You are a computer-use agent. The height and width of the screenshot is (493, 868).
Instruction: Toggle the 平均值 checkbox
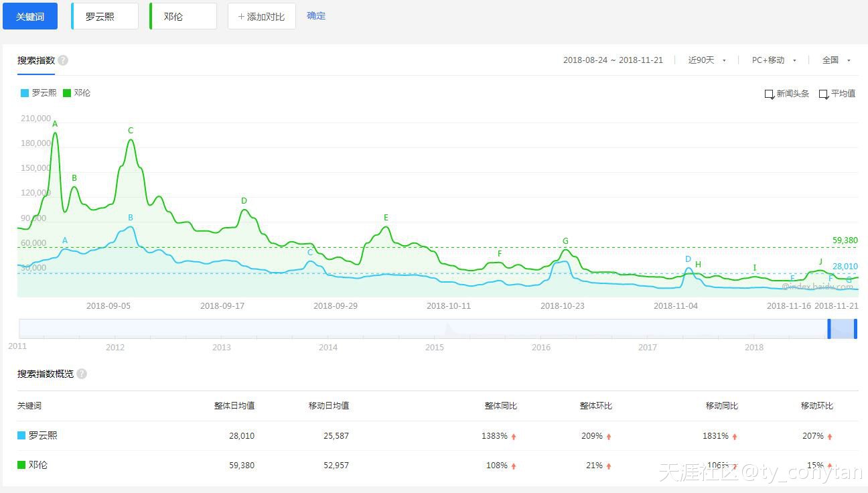click(x=824, y=94)
